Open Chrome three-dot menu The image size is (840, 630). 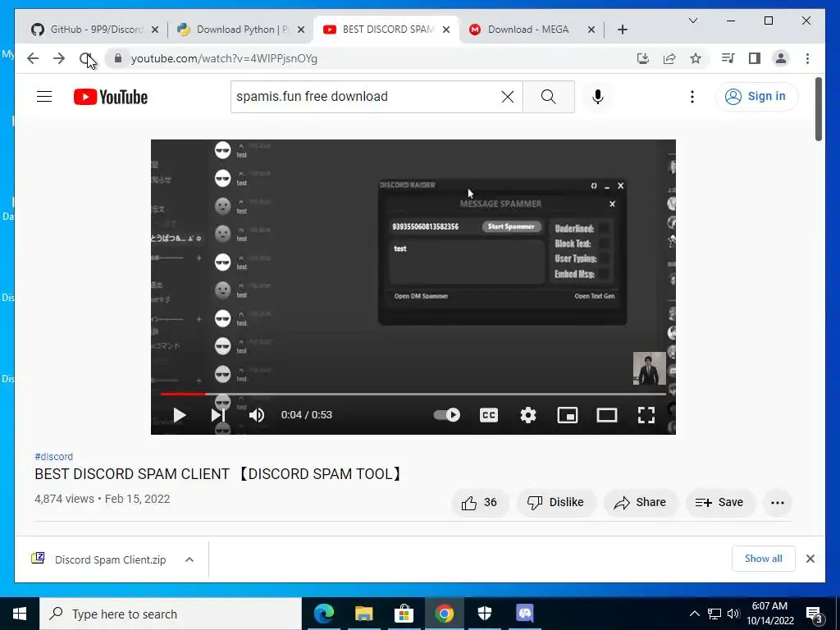(x=807, y=58)
